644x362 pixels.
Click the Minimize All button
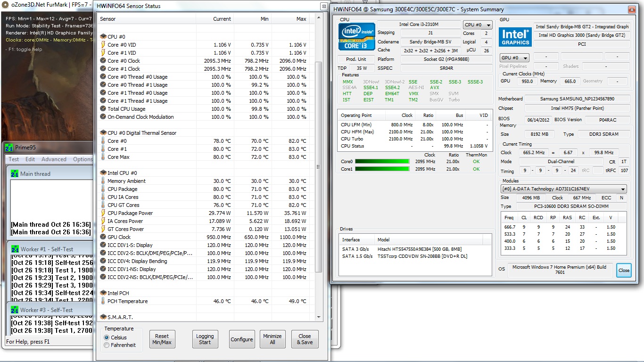point(272,339)
